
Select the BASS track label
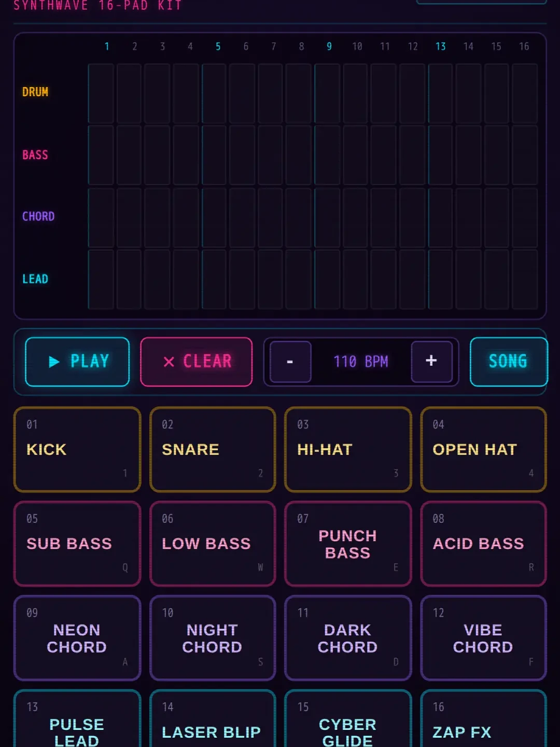click(x=35, y=155)
